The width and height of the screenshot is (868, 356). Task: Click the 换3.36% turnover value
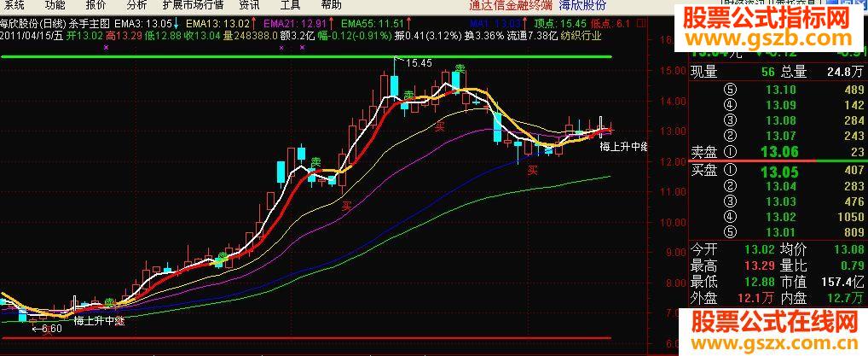483,36
